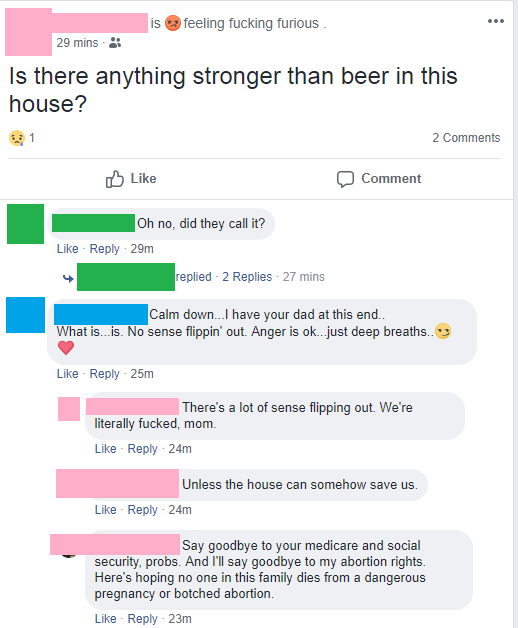This screenshot has width=518, height=628.
Task: Like the medicare and social security reply
Action: pyautogui.click(x=105, y=619)
